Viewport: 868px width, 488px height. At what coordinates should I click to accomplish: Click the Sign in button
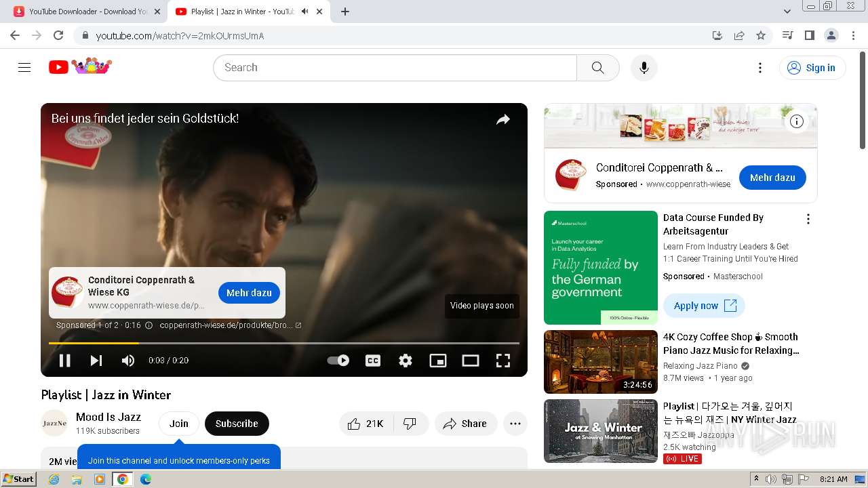point(813,67)
